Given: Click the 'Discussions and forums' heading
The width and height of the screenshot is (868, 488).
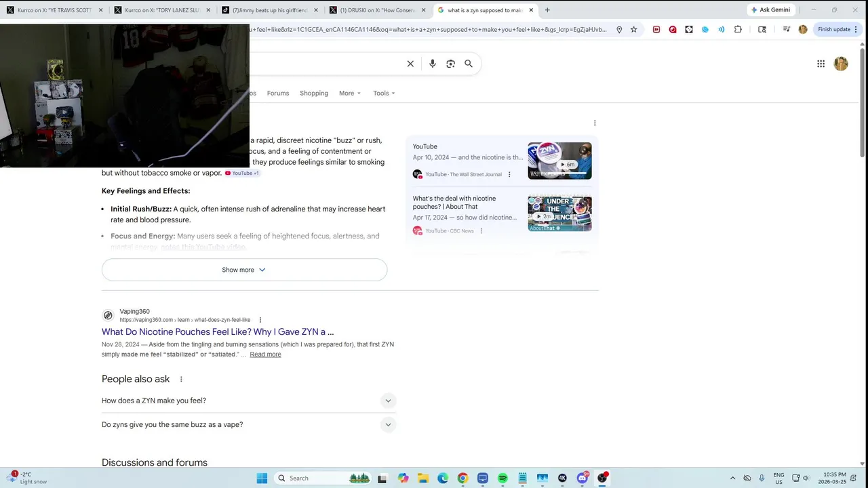Looking at the screenshot, I should [x=155, y=462].
